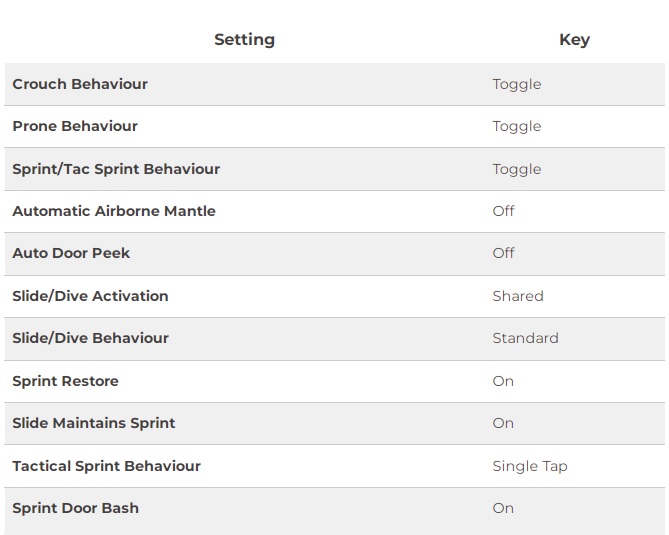Click Toggle value for Crouch Behaviour

517,84
